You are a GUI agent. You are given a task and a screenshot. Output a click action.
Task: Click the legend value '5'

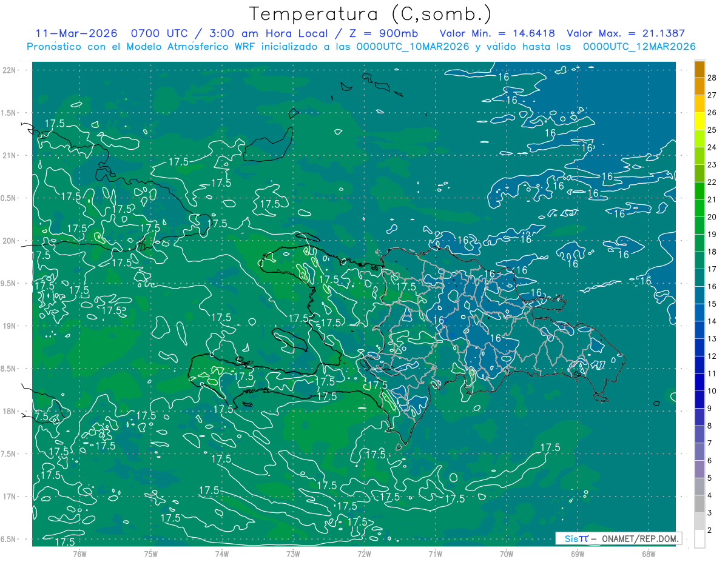tap(710, 478)
